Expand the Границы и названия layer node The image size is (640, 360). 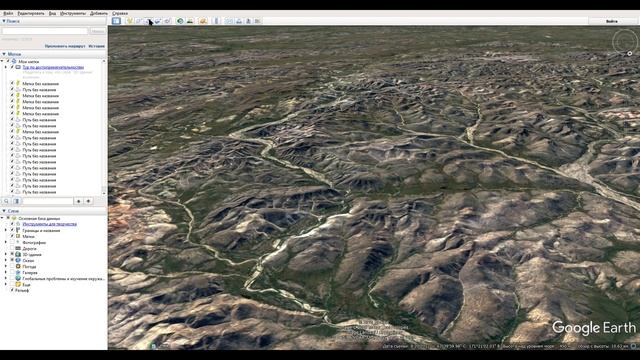(x=6, y=230)
